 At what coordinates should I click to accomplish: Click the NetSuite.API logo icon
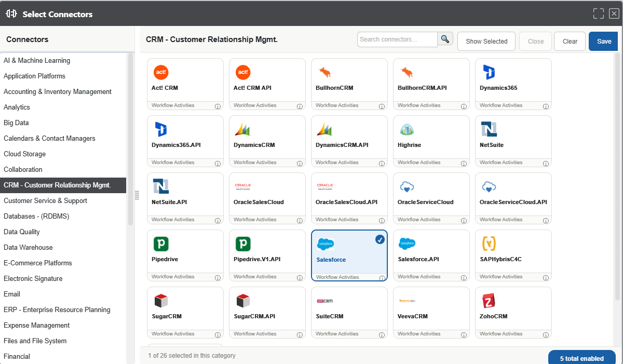161,186
